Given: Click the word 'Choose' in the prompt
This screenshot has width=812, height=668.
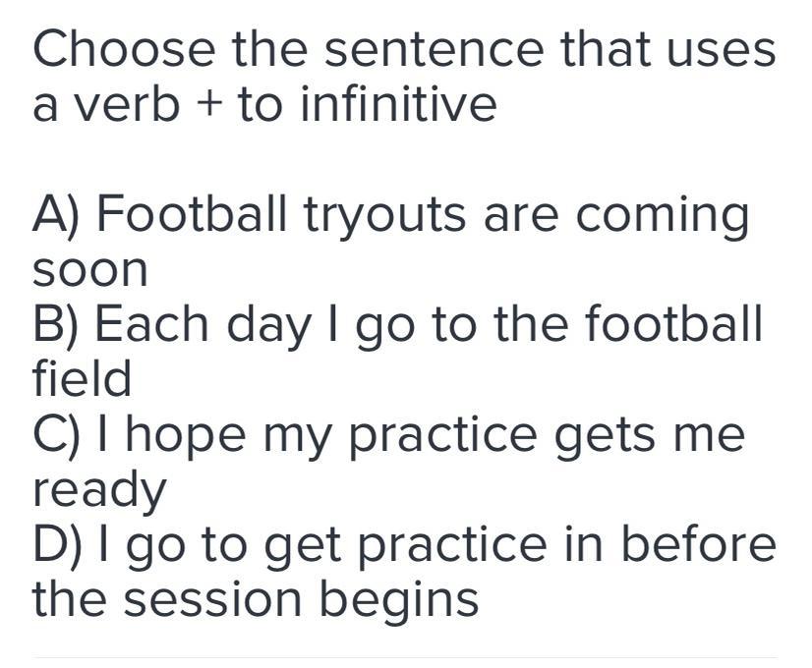Looking at the screenshot, I should (x=123, y=50).
